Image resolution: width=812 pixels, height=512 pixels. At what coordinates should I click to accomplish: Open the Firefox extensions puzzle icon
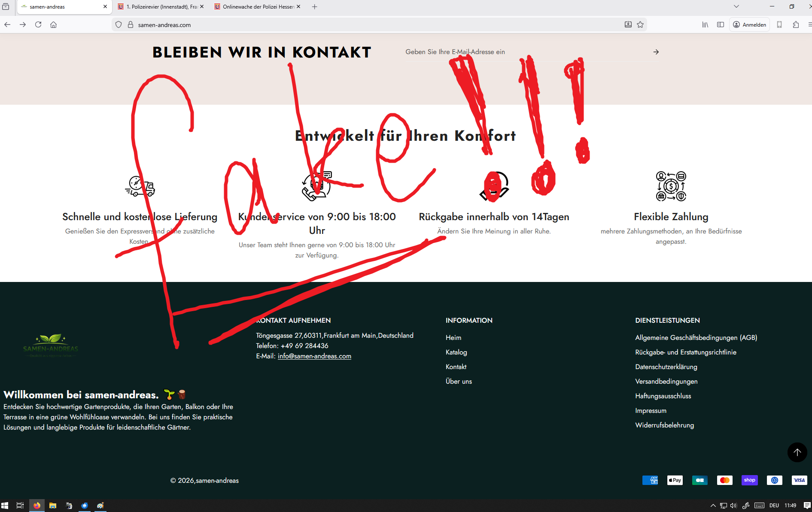[796, 24]
